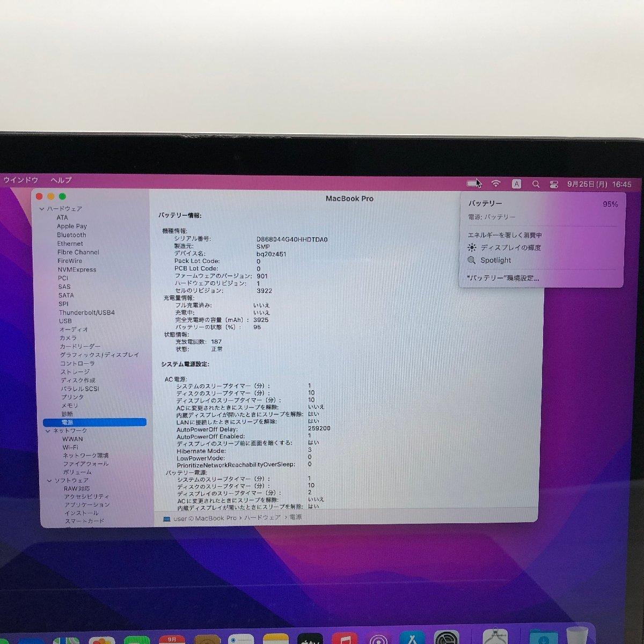The height and width of the screenshot is (644, 644).
Task: Collapse the ハードウェア tree section
Action: point(42,209)
